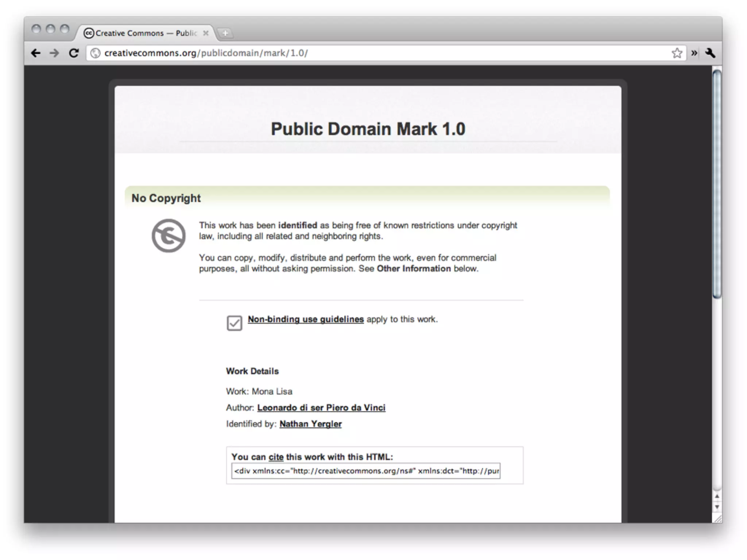Click the HTML citation code field

365,471
